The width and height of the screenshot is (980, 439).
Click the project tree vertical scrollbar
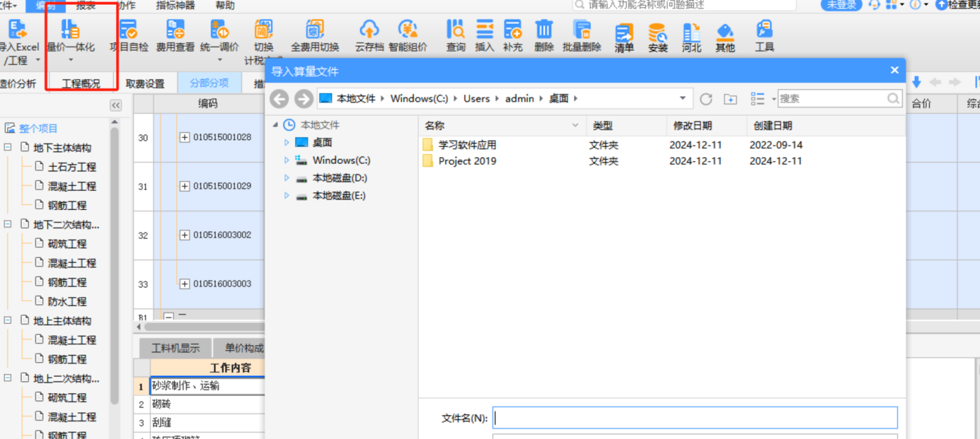pyautogui.click(x=115, y=264)
